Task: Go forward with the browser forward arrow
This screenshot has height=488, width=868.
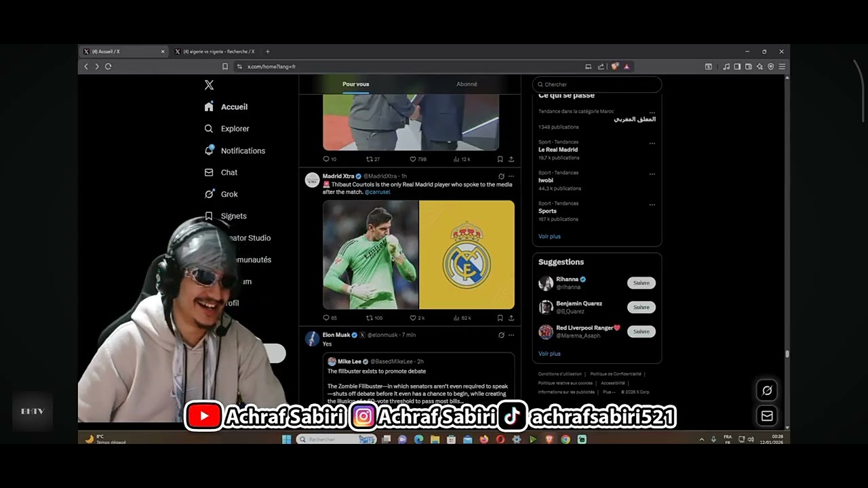Action: click(97, 66)
